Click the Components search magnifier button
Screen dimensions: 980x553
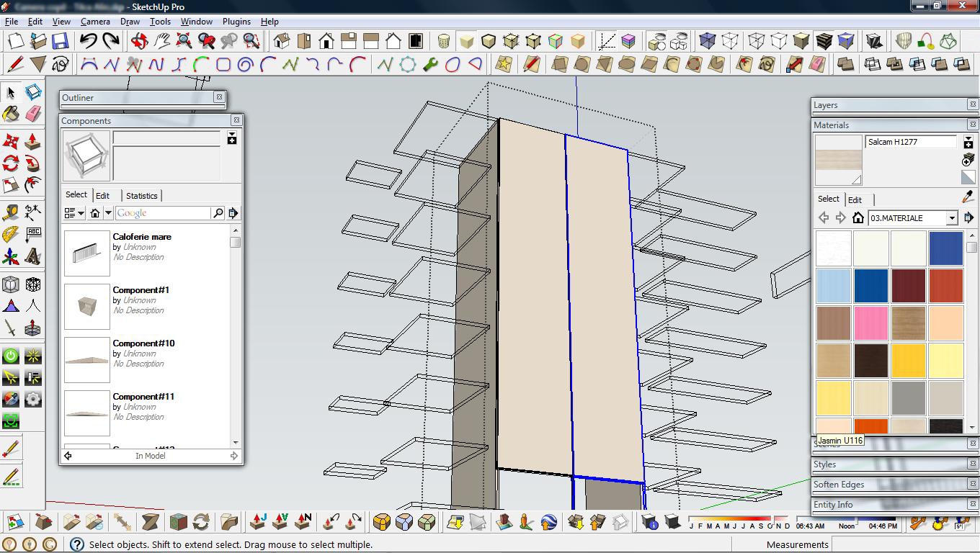218,213
